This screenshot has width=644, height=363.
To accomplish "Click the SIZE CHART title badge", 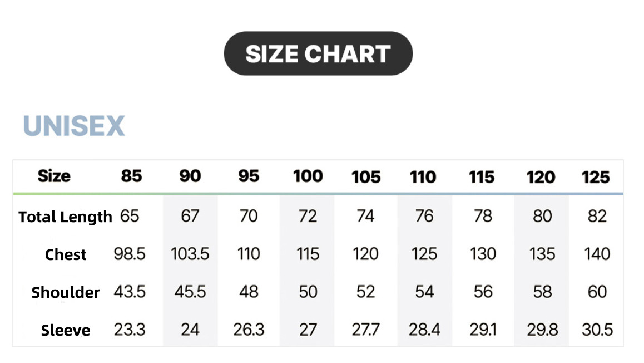I will pos(318,54).
